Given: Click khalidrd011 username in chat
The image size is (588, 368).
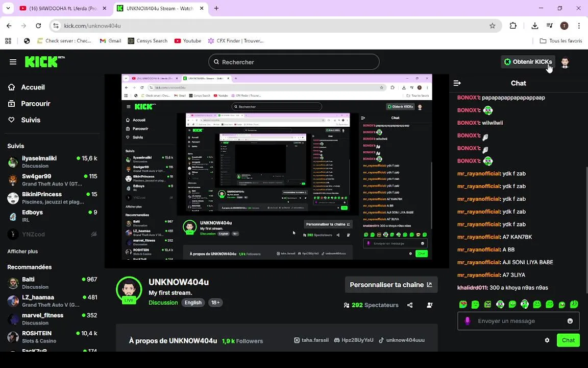Looking at the screenshot, I should pyautogui.click(x=472, y=288).
